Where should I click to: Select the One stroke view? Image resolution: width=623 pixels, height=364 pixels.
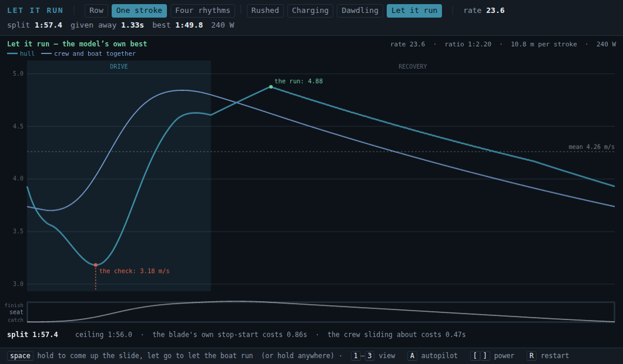click(x=139, y=11)
